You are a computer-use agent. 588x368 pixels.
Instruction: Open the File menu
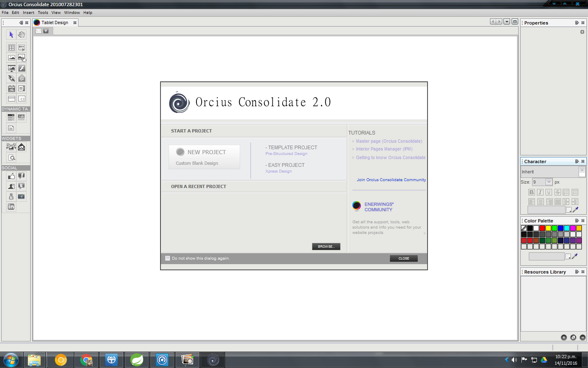point(5,13)
